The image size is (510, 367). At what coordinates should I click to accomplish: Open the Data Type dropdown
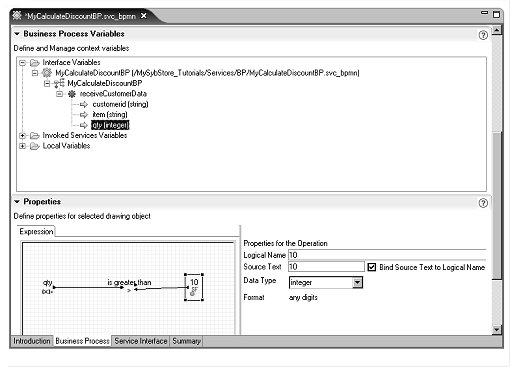[357, 283]
